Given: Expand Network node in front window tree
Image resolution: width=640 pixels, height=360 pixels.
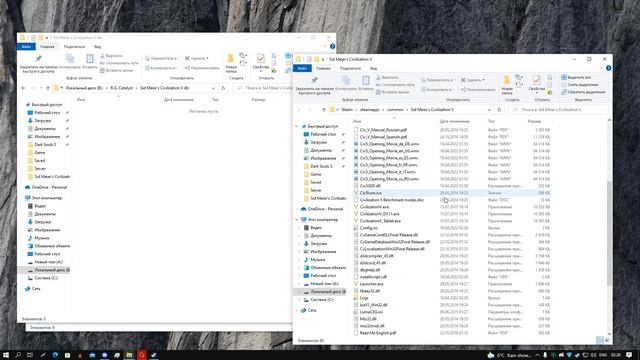Looking at the screenshot, I should point(297,310).
